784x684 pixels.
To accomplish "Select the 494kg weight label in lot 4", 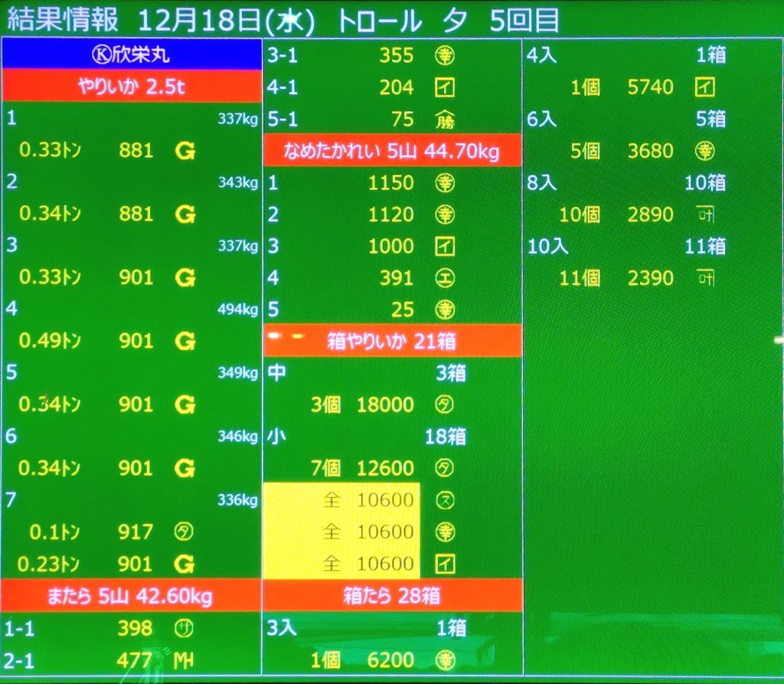I will click(x=237, y=309).
